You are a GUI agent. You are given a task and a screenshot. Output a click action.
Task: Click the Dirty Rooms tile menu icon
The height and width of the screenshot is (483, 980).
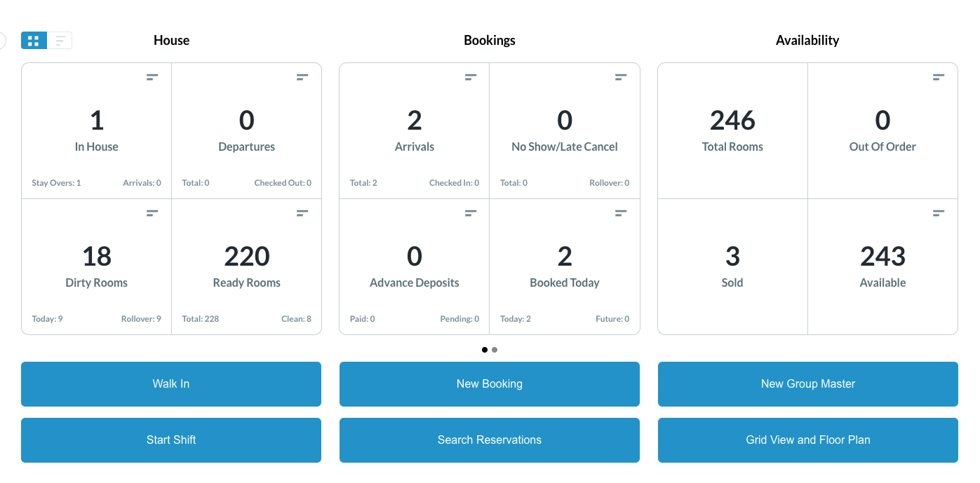(x=152, y=213)
